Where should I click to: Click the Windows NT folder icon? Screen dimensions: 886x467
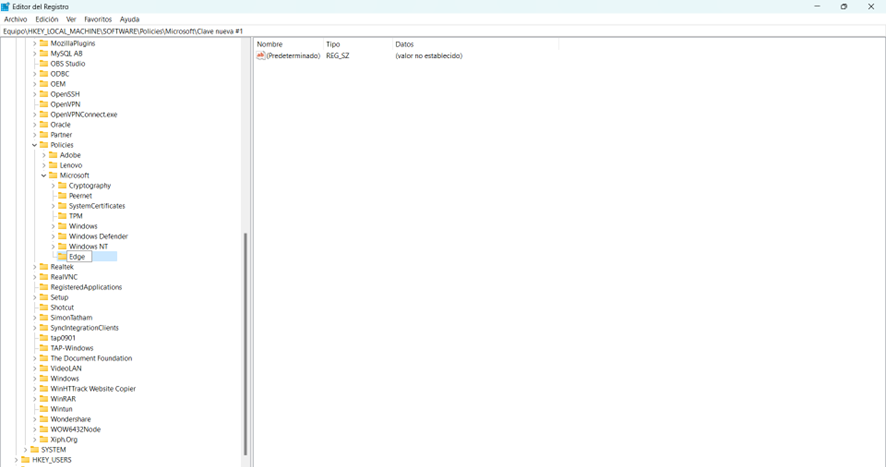click(x=62, y=247)
